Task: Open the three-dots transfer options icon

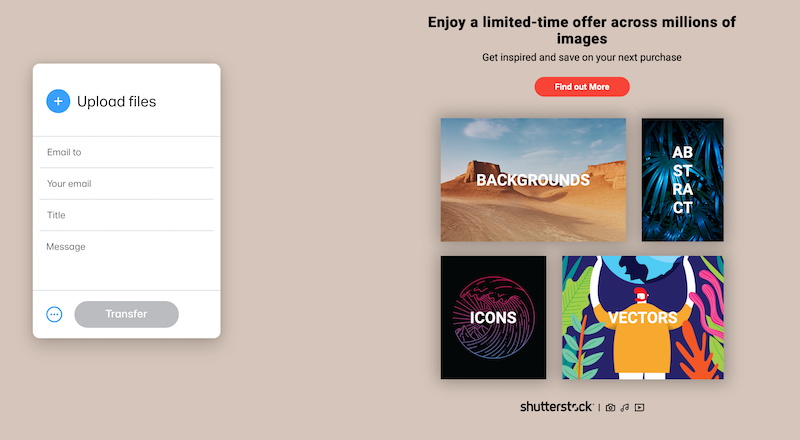Action: 54,314
